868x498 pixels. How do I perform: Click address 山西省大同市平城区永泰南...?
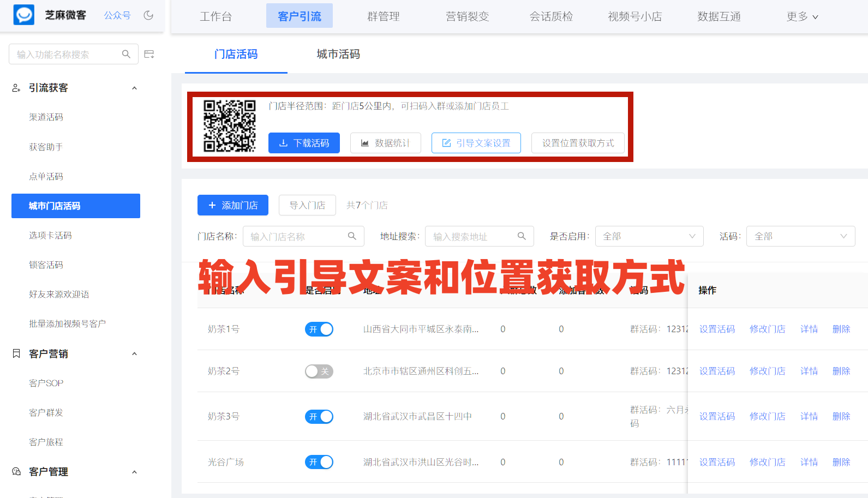pos(421,329)
